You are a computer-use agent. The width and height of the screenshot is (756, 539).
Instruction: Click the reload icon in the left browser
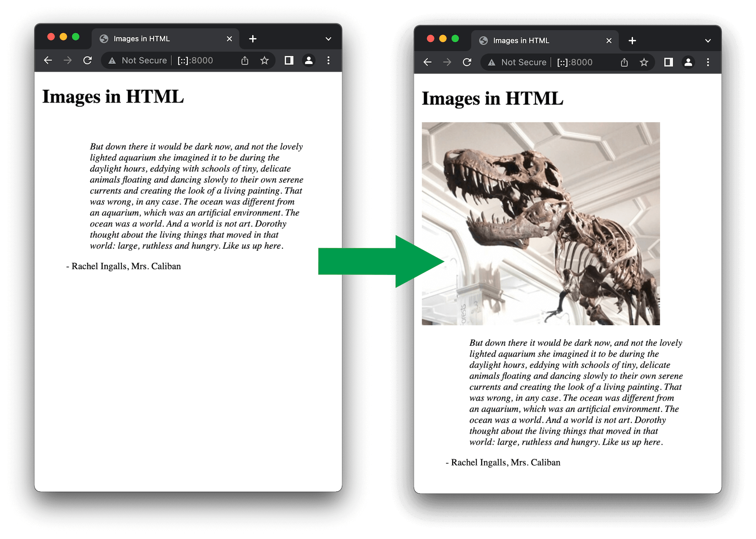[88, 60]
